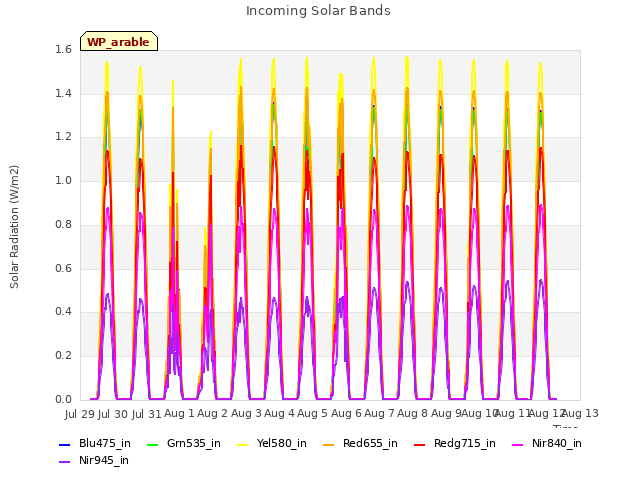Select the Nir840_in legend entry

click(547, 443)
